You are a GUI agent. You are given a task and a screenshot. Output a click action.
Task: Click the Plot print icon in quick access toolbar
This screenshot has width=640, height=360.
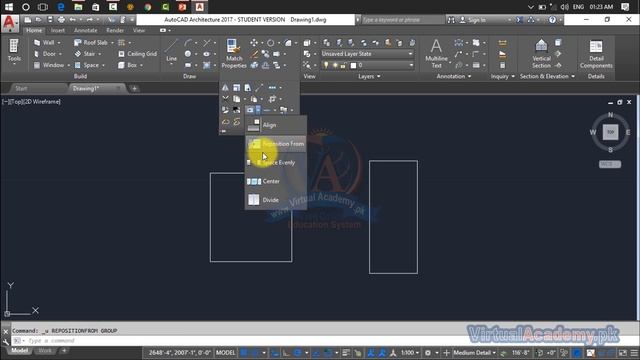click(61, 20)
